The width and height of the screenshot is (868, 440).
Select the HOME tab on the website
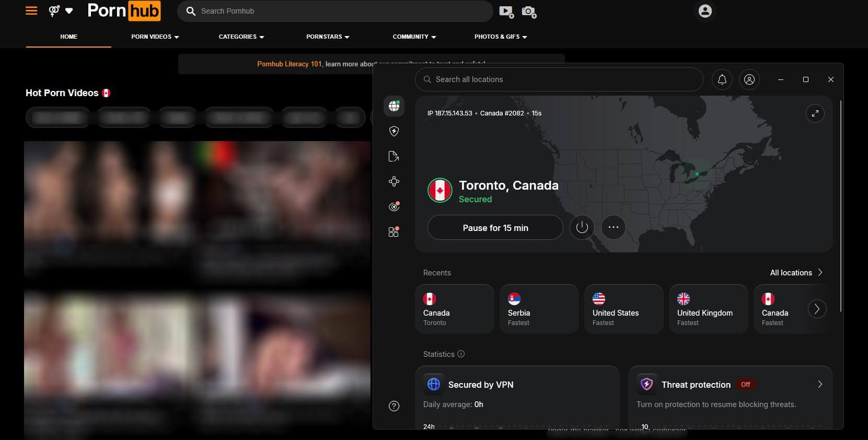pos(68,37)
